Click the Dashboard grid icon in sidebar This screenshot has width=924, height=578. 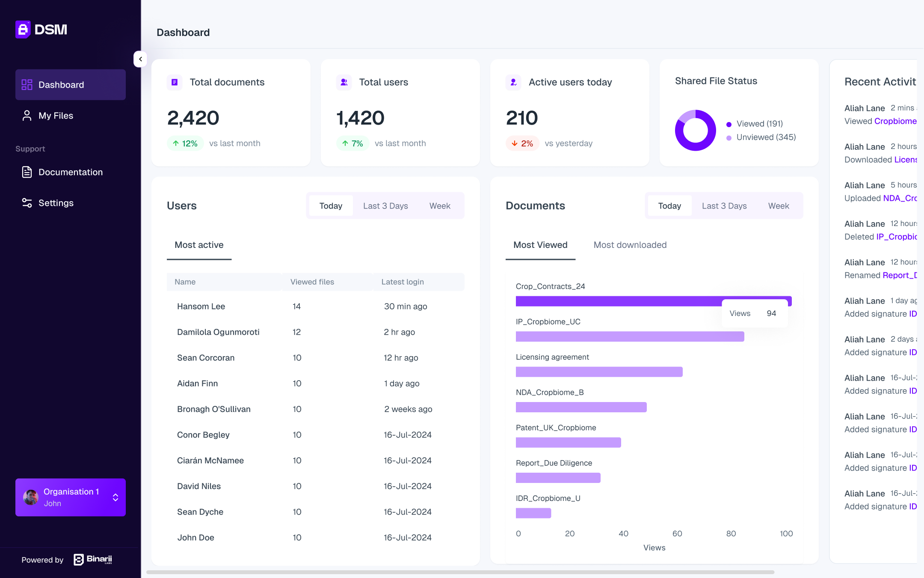click(27, 85)
